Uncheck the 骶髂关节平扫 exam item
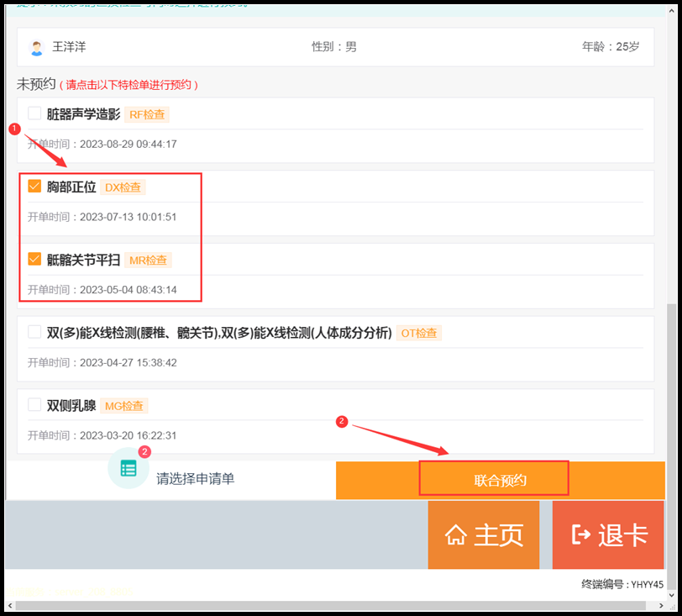The height and width of the screenshot is (616, 682). pyautogui.click(x=34, y=260)
